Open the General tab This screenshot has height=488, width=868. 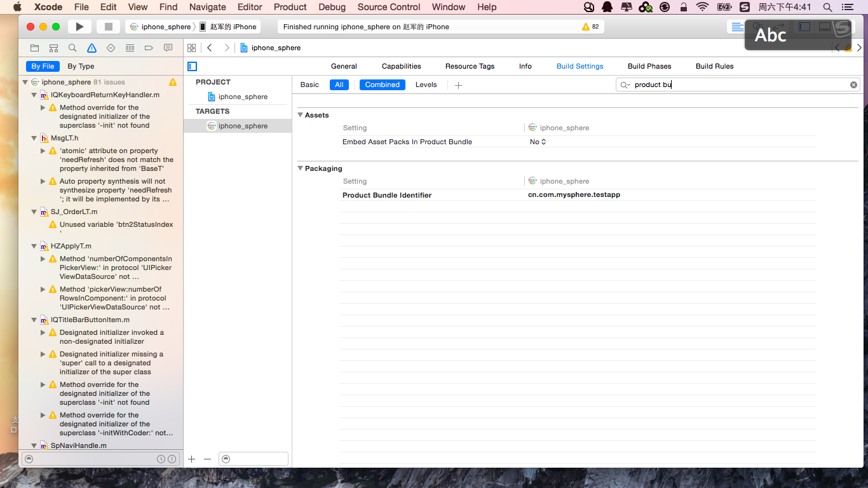[344, 66]
